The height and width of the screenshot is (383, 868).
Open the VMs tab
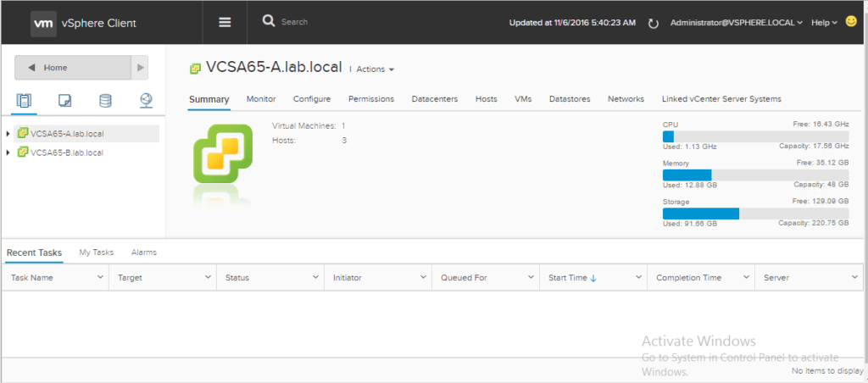click(x=523, y=99)
